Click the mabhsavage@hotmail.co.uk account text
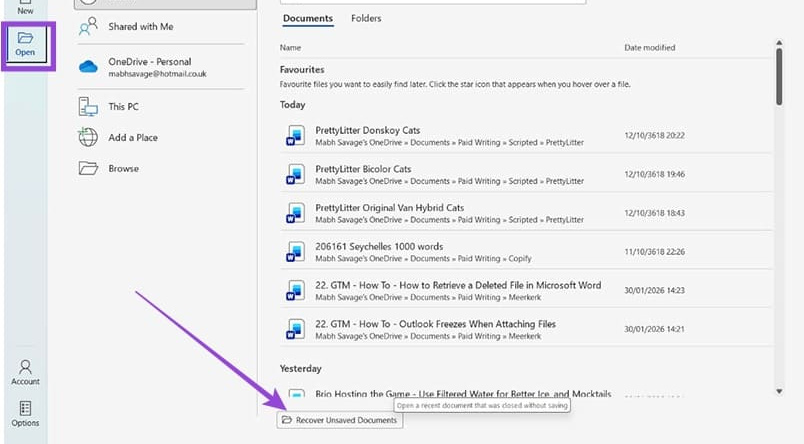This screenshot has width=804, height=444. 157,74
